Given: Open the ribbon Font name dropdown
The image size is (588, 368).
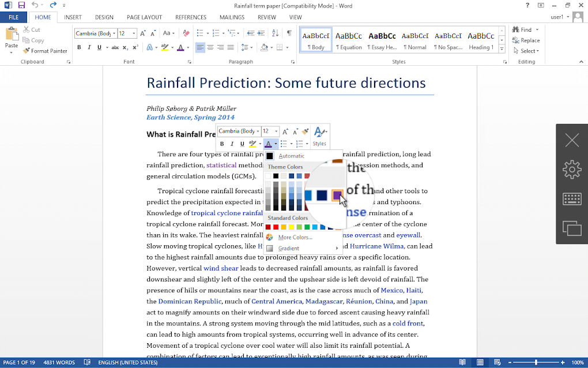Looking at the screenshot, I should [x=114, y=33].
